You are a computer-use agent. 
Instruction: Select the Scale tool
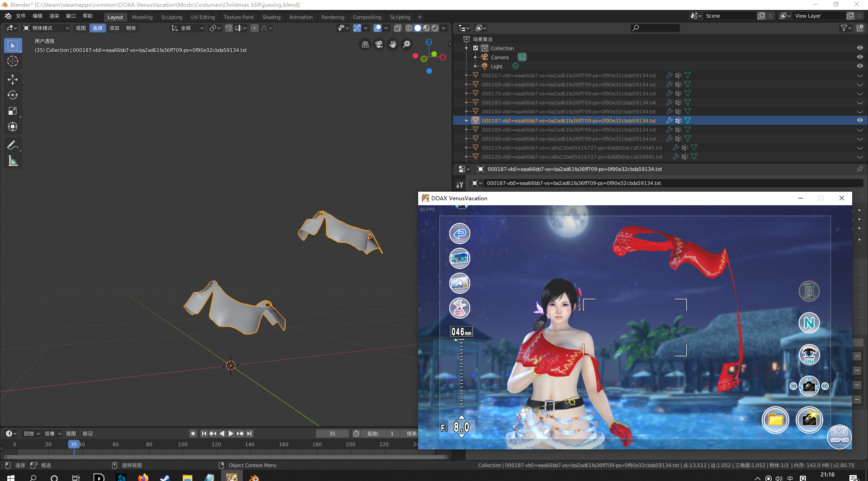point(13,111)
